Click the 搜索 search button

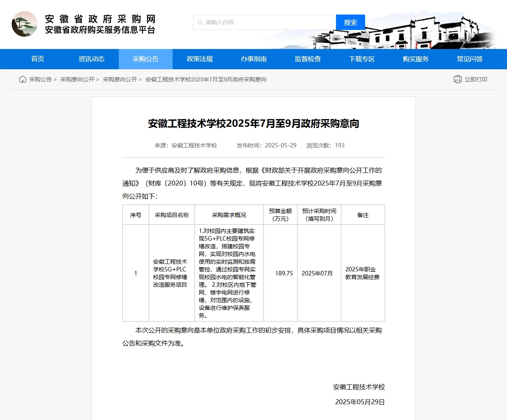(351, 22)
